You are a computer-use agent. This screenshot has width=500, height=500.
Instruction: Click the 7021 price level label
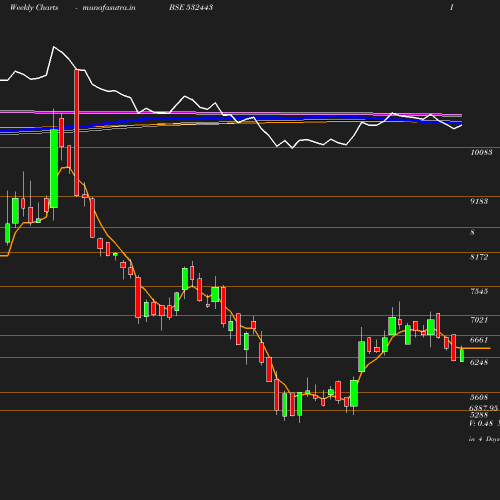(x=479, y=320)
